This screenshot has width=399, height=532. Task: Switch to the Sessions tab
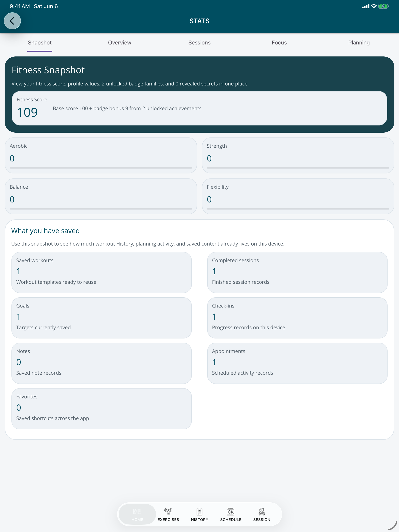pyautogui.click(x=199, y=43)
